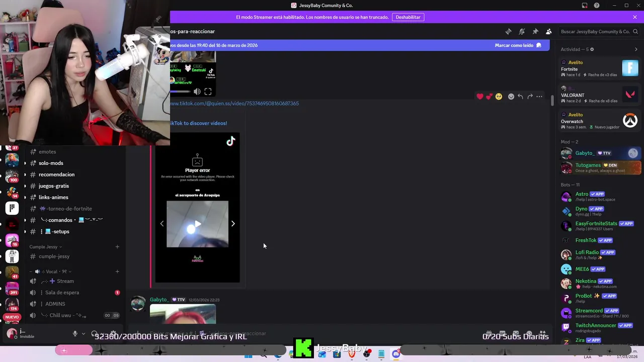Seek along the top video's progress bar
This screenshot has width=644, height=362.
pos(180,92)
